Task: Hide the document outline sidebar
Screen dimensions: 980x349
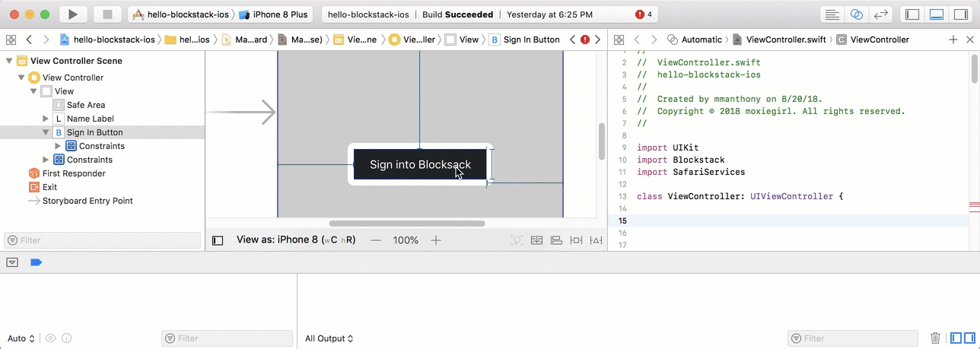Action: pos(218,240)
